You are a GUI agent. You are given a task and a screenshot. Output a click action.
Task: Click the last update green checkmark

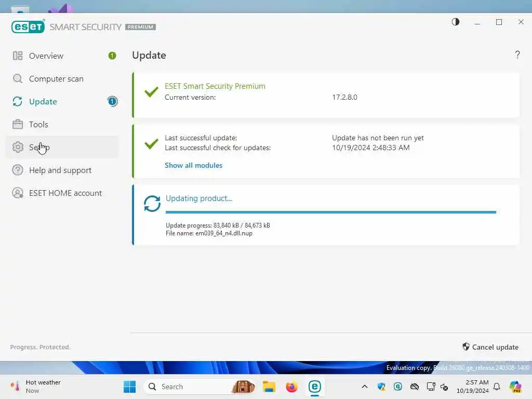tap(151, 143)
